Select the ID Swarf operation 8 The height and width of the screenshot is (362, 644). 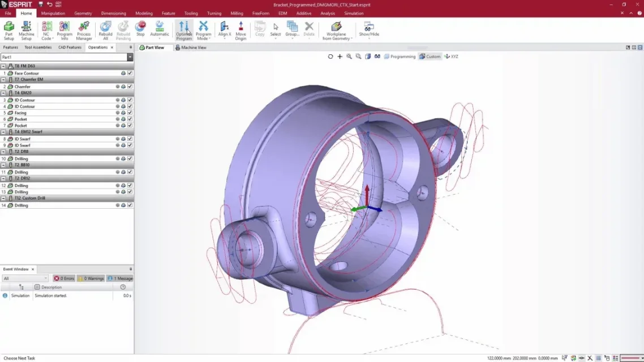point(22,139)
